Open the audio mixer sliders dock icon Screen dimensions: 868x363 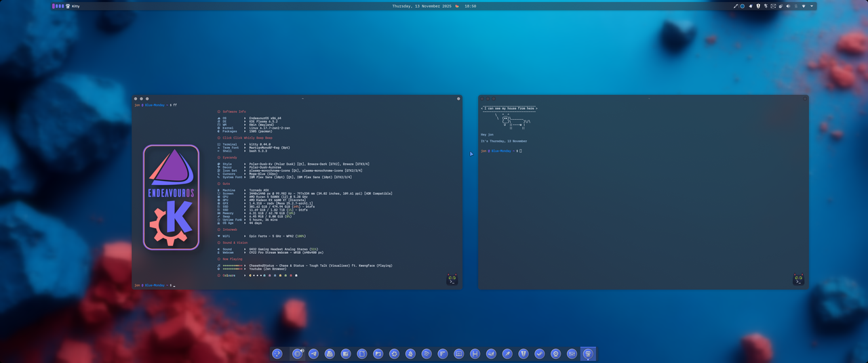point(572,354)
